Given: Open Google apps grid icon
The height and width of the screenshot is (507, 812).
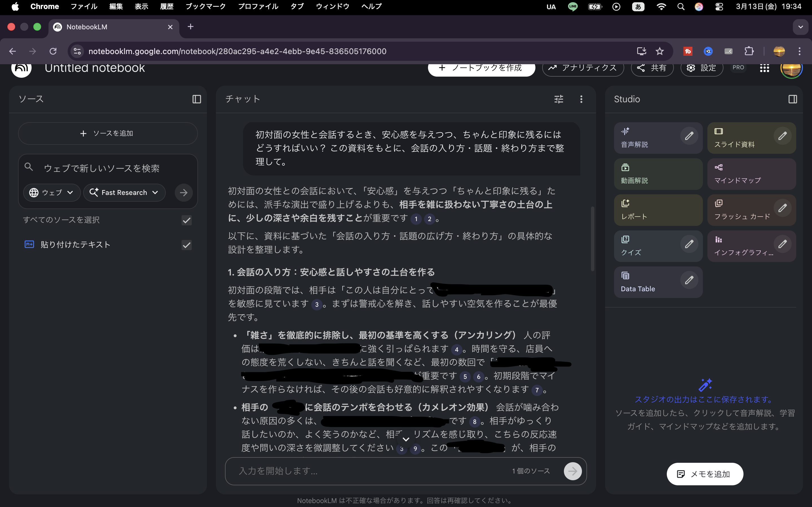Looking at the screenshot, I should 764,68.
